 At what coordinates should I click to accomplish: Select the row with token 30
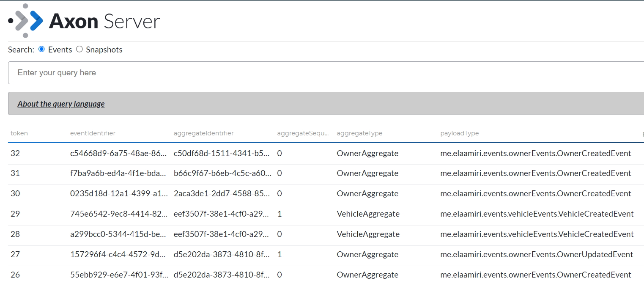[x=326, y=194]
